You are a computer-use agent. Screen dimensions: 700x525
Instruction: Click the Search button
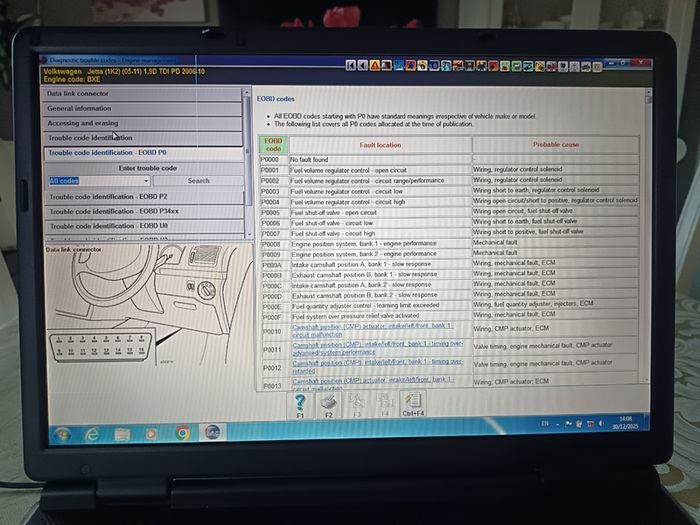[x=198, y=181]
